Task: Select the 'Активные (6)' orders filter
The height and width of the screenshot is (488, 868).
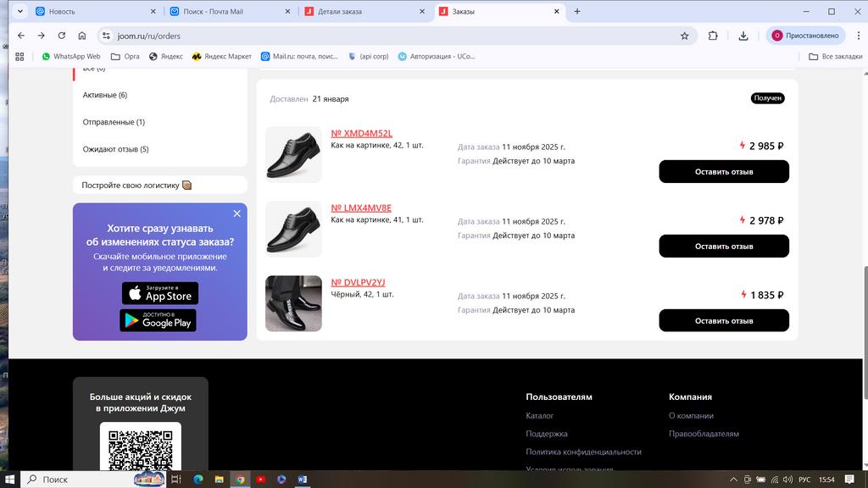Action: tap(105, 95)
